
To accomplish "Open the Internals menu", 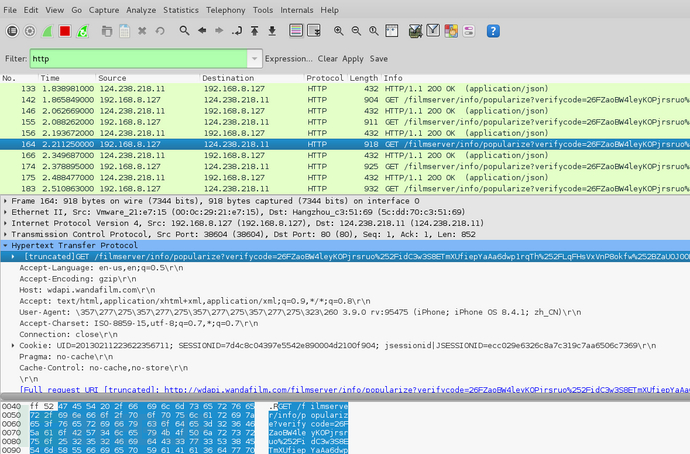I will click(297, 10).
